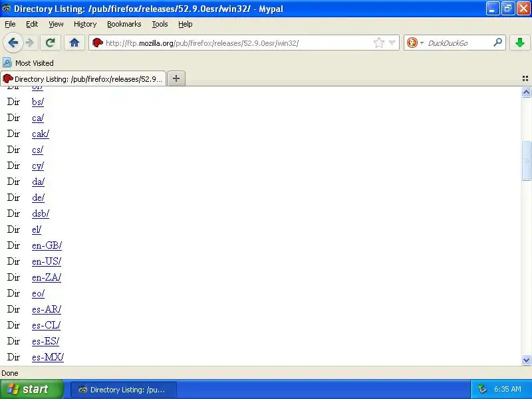Bookmark this page with the star
Image resolution: width=532 pixels, height=399 pixels.
point(378,43)
